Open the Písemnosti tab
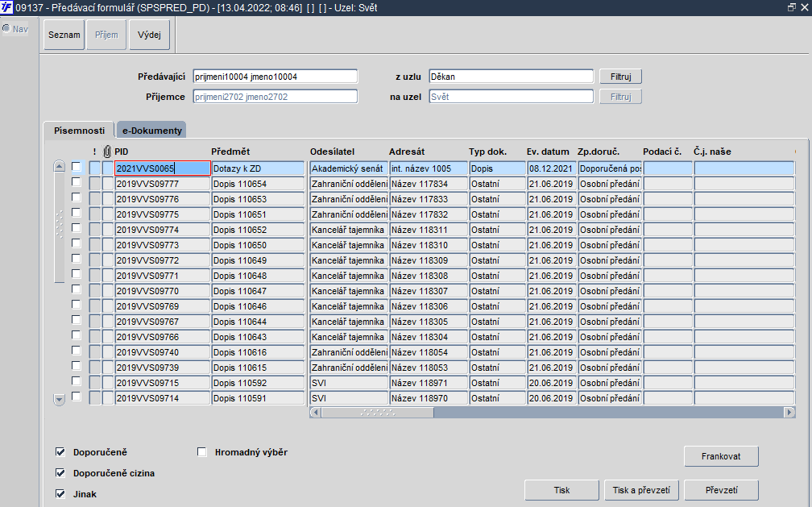The height and width of the screenshot is (507, 812). [x=79, y=130]
